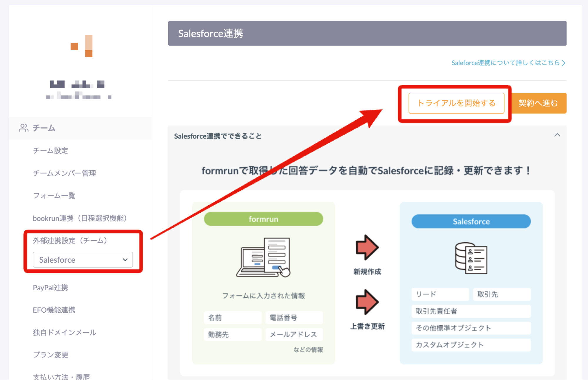588x380 pixels.
Task: Click the 取引先 object chip
Action: 502,294
